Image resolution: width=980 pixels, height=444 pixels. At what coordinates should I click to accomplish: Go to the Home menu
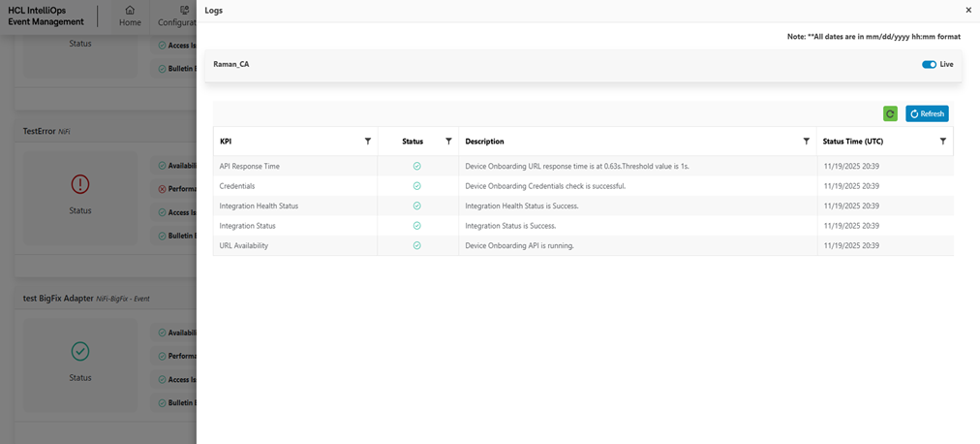tap(130, 16)
